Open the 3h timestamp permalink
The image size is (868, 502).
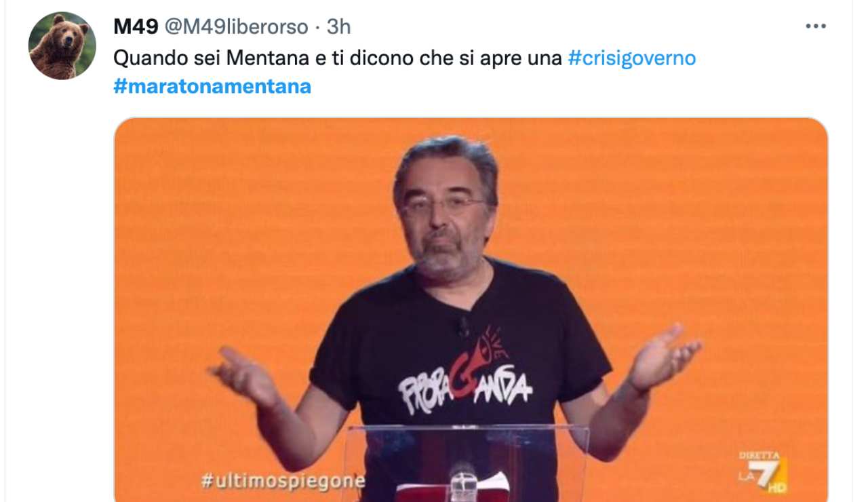click(x=338, y=26)
